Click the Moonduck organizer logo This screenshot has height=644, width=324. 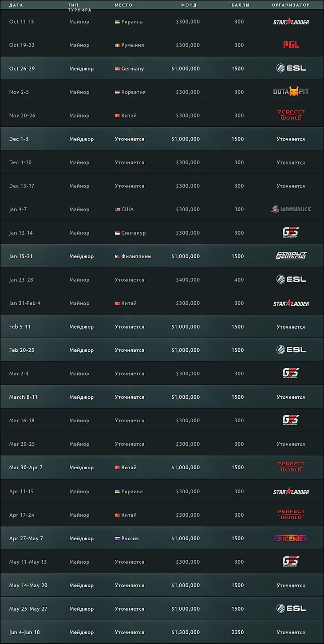pyautogui.click(x=291, y=209)
